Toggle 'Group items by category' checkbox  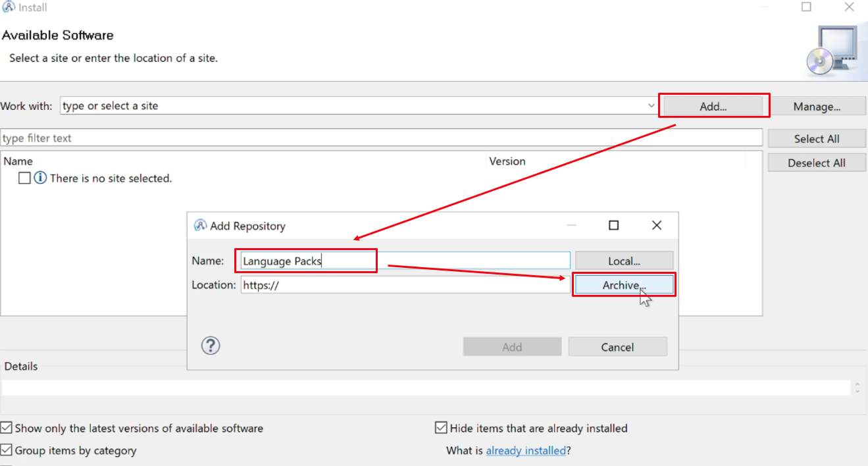(6, 450)
